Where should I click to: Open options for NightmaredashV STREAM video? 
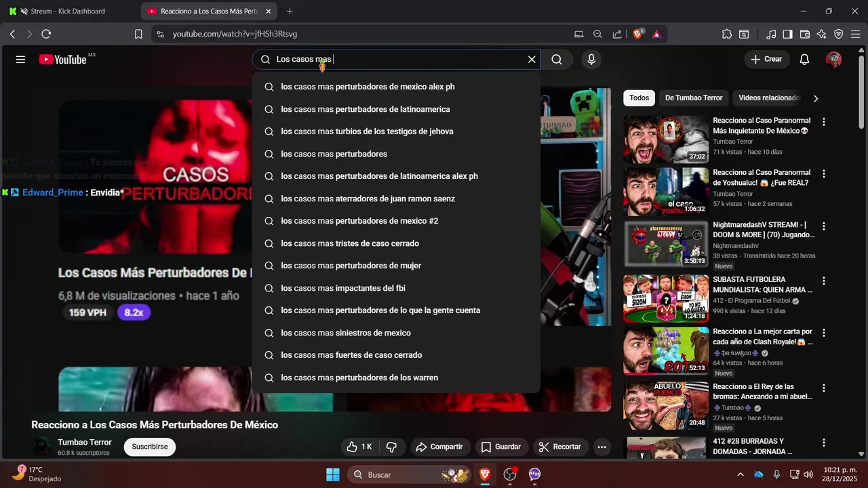tap(824, 226)
